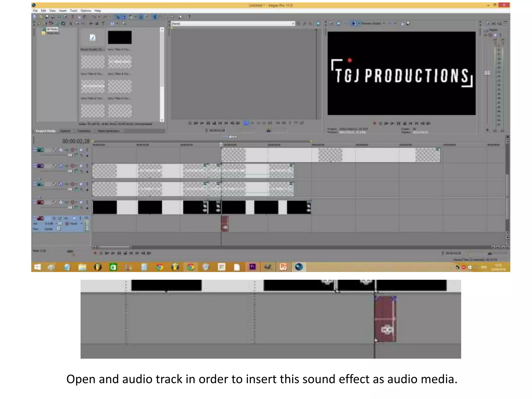Click Stop in the video preview transport
This screenshot has height=399, width=532.
(x=404, y=123)
